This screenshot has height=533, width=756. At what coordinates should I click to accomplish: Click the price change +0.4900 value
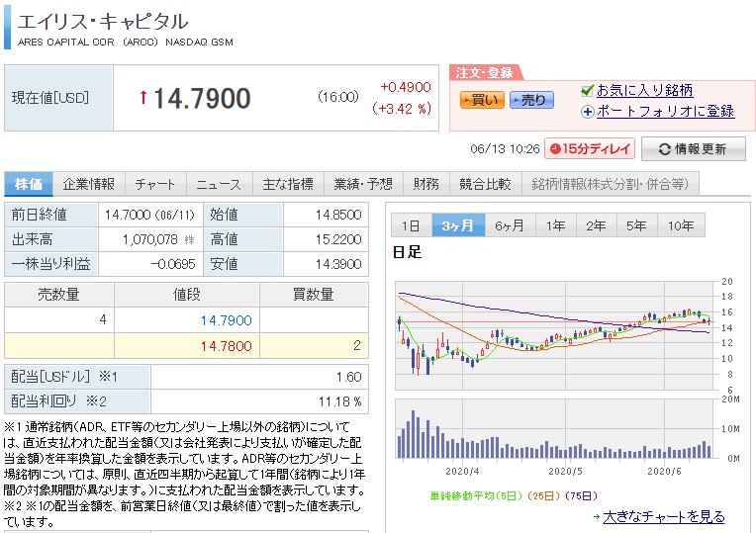coord(406,87)
